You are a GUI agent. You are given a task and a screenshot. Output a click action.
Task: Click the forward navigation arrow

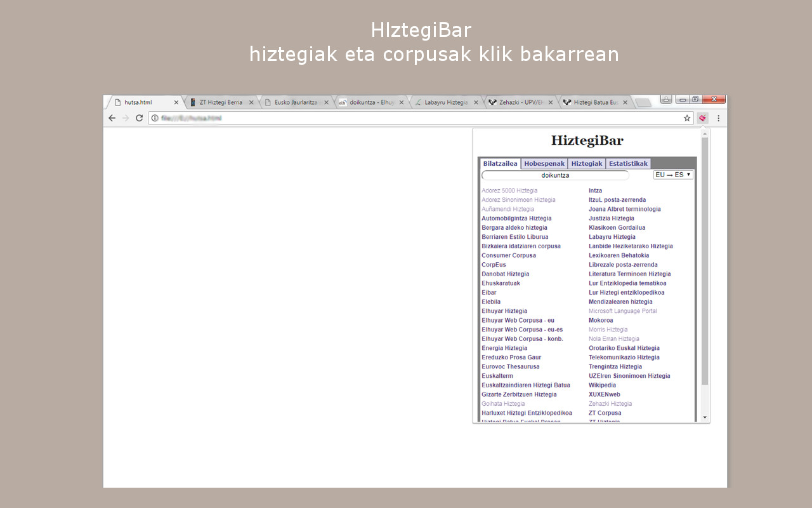(126, 118)
